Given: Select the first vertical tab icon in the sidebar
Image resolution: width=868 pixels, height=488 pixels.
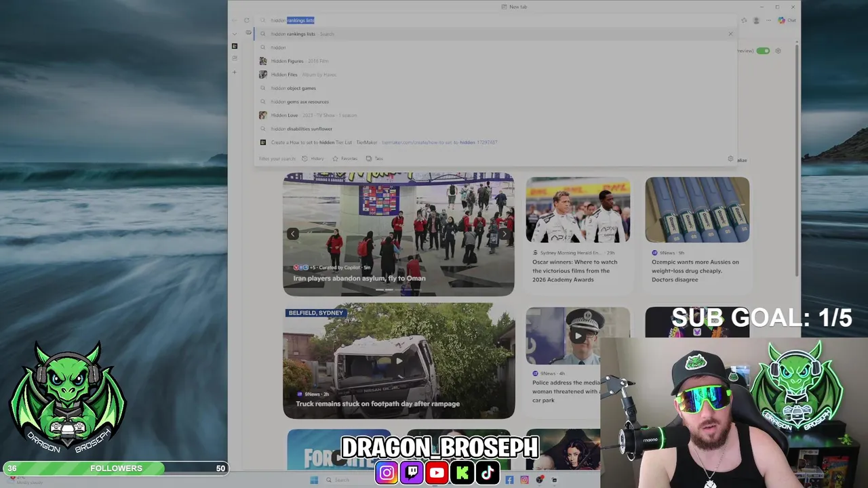Looking at the screenshot, I should coord(235,46).
